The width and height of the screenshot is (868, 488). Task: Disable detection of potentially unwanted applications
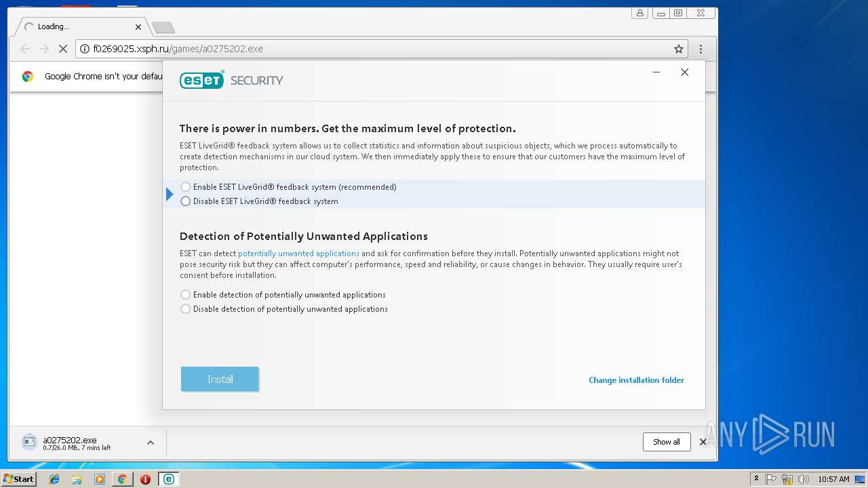coord(186,309)
